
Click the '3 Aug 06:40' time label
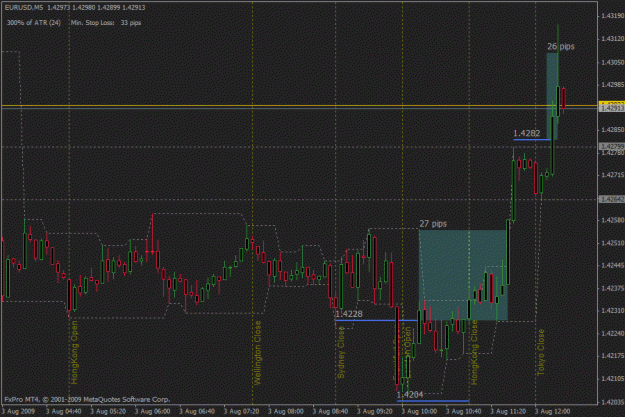pyautogui.click(x=197, y=411)
